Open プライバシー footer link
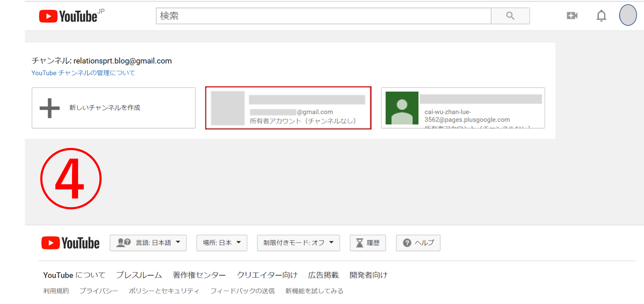 click(99, 291)
